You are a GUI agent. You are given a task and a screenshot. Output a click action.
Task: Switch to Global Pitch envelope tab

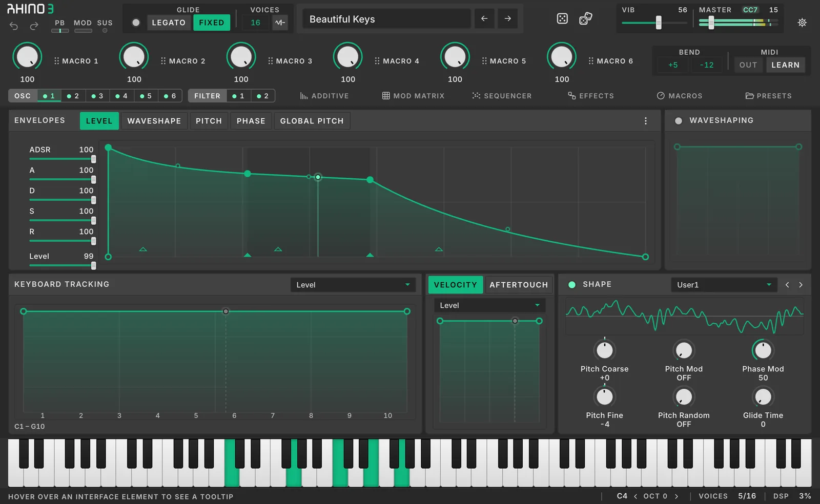312,121
